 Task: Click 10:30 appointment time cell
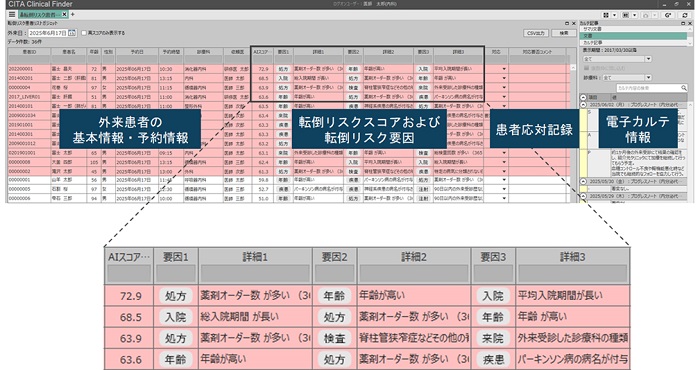[171, 69]
